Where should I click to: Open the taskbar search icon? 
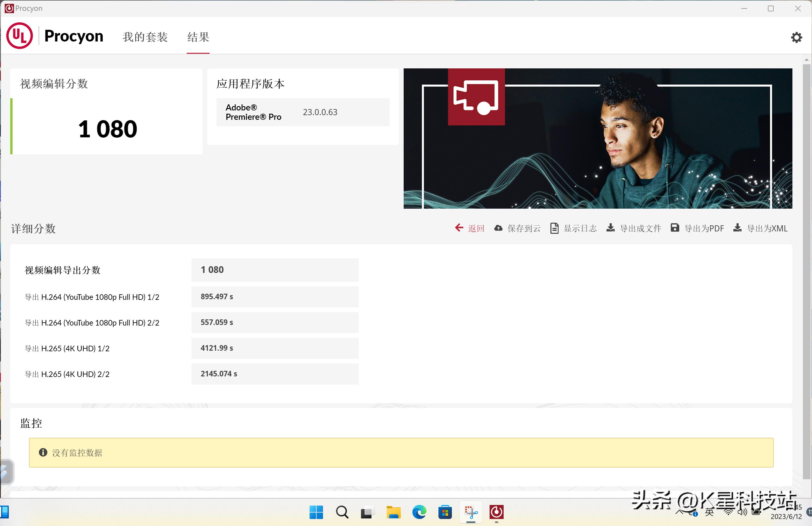pos(342,512)
